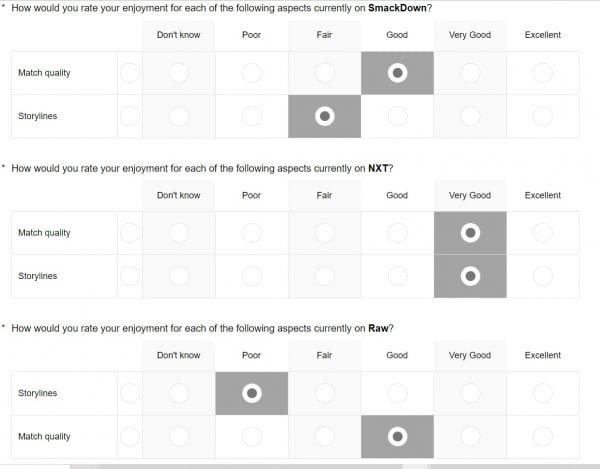Choose Very Good for Raw storylines
The image size is (600, 469).
click(x=470, y=393)
